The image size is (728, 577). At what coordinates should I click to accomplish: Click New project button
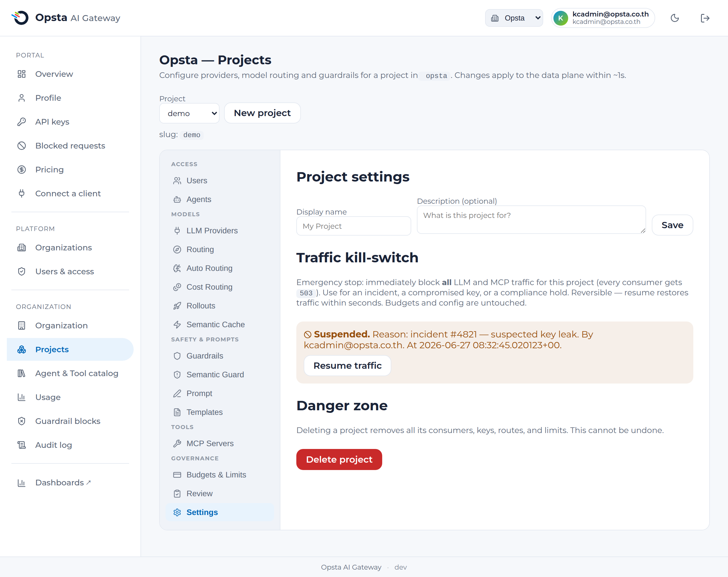tap(262, 113)
